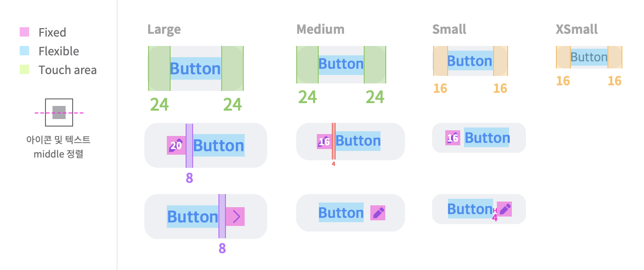Screen dimensions: 644x270
Task: Click the Large touch-area Button at top
Action: coord(196,68)
